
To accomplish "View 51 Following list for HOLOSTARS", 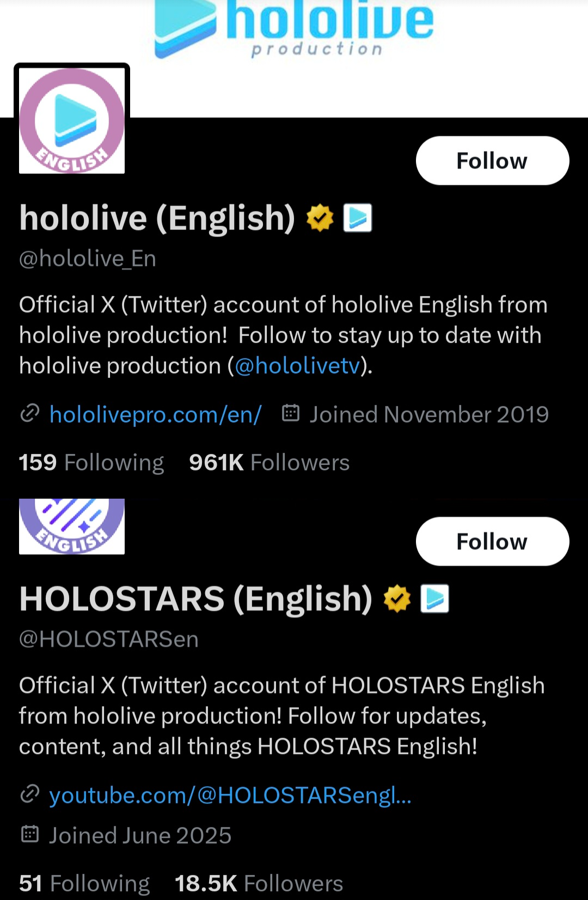I will [84, 883].
